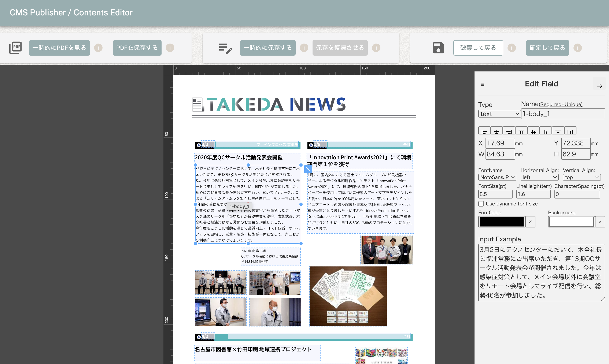Select the 1月に、国内外 body text field
609x364 pixels.
click(x=361, y=202)
